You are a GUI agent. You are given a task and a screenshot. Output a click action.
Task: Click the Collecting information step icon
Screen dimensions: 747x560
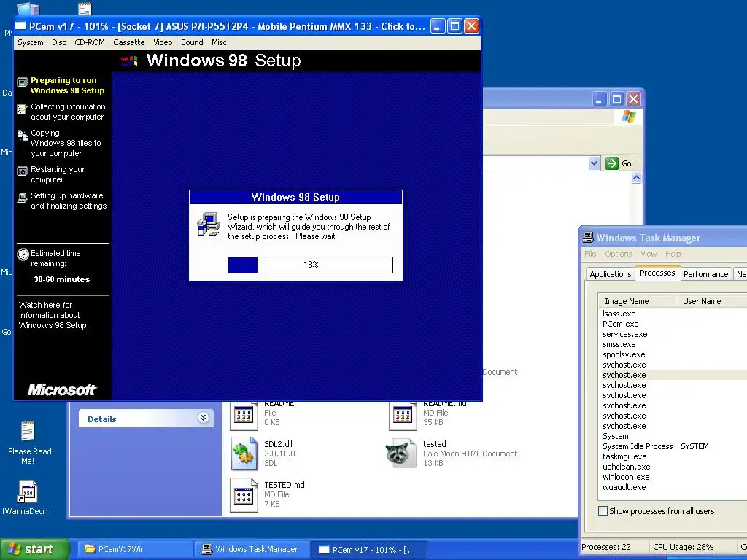point(23,109)
